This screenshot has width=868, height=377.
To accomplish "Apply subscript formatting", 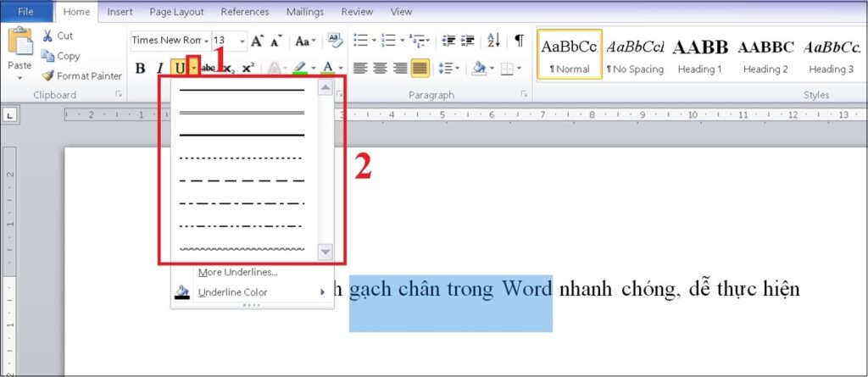I will (x=229, y=69).
